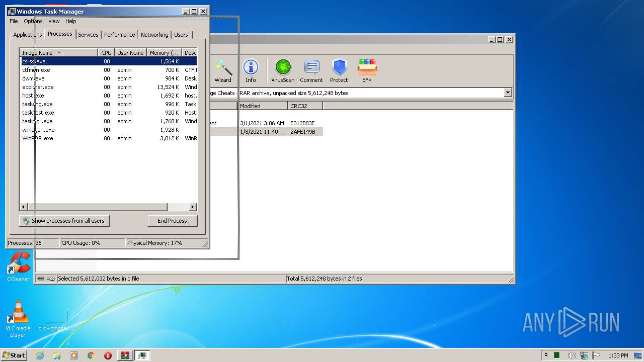Open Opera browser from the taskbar
Image resolution: width=644 pixels, height=362 pixels.
coord(108,355)
